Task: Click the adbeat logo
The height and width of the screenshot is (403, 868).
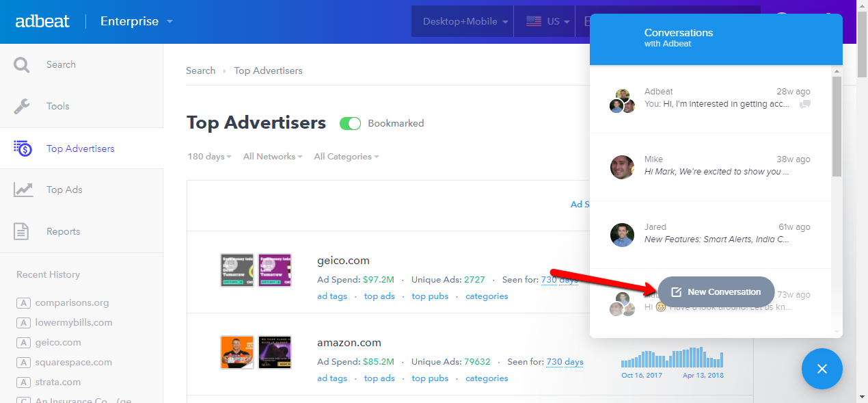Action: (42, 21)
